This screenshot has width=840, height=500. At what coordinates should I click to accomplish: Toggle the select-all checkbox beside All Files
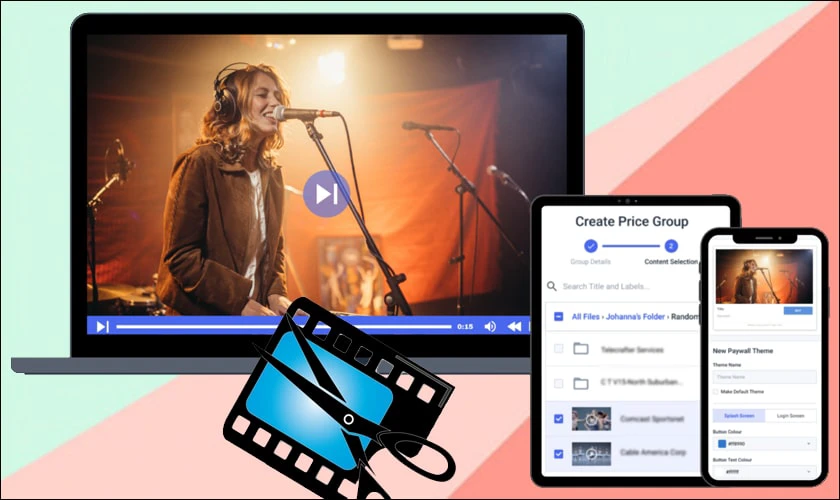tap(558, 317)
